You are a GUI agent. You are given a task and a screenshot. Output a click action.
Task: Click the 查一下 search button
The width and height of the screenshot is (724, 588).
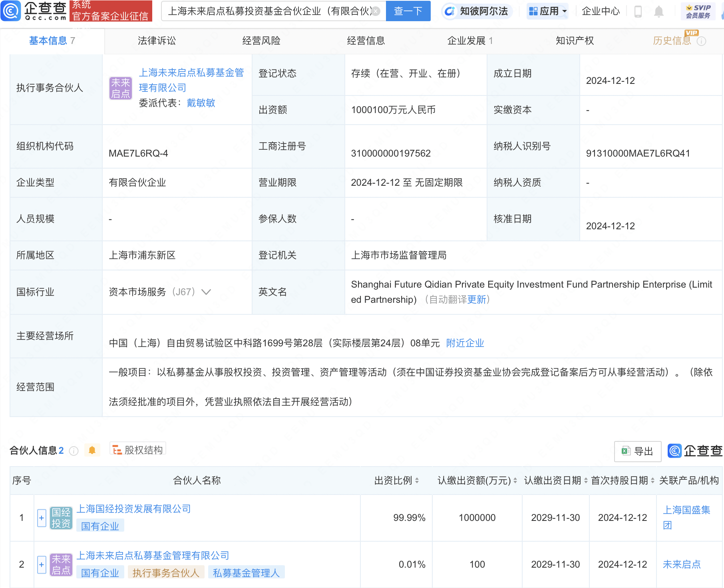pos(408,11)
